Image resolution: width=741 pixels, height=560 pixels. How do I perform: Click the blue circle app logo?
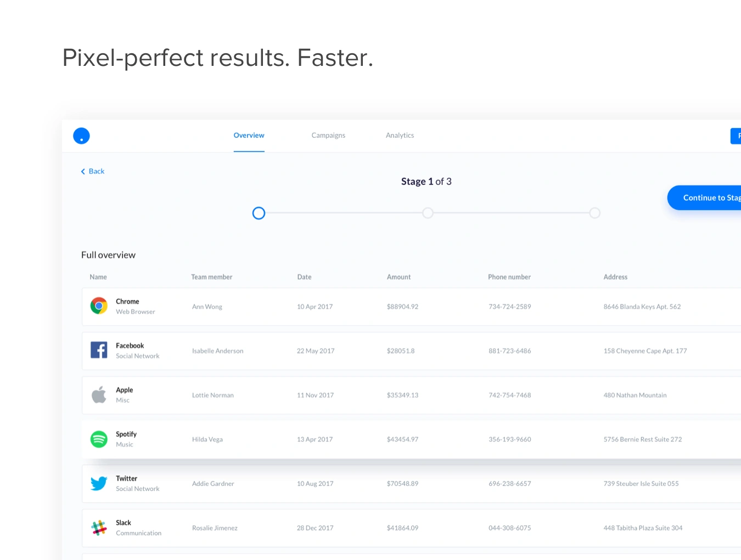point(81,136)
